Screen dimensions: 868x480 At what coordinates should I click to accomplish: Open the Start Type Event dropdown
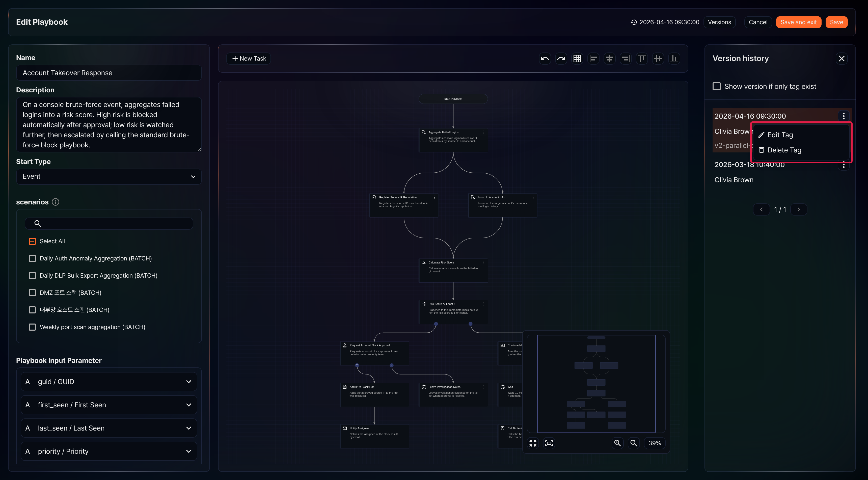click(x=109, y=177)
